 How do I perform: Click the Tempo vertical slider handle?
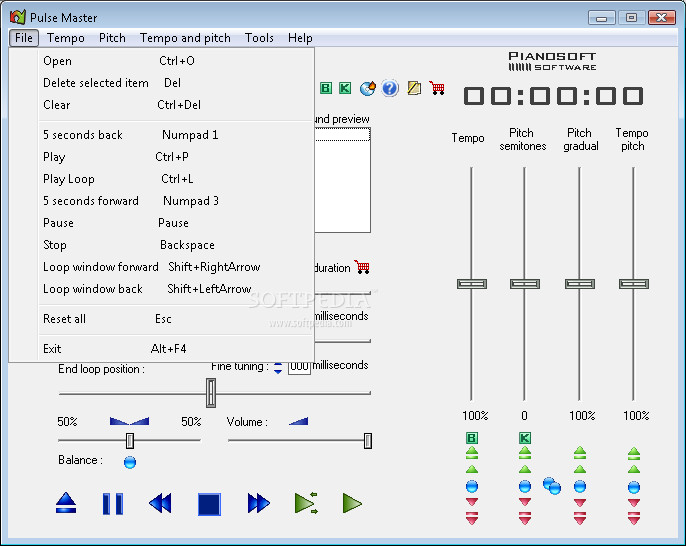(x=472, y=284)
